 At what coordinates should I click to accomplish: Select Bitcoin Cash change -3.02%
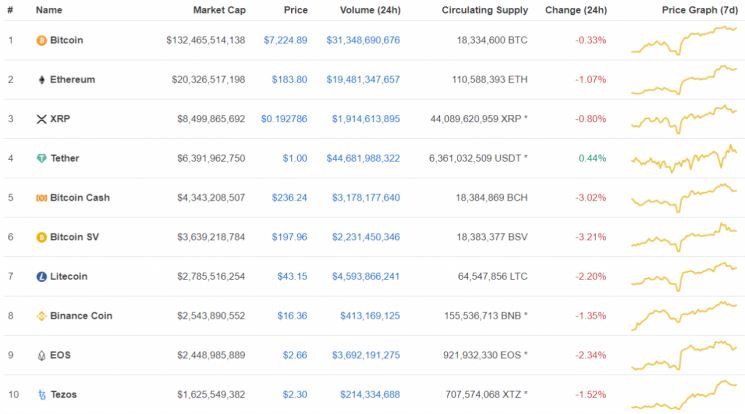click(x=591, y=198)
